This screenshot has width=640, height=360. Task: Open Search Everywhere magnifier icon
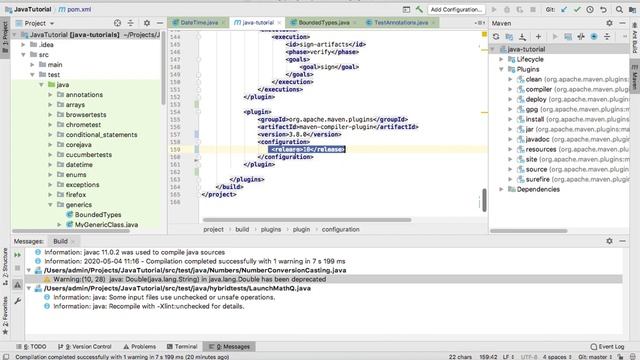click(x=620, y=9)
